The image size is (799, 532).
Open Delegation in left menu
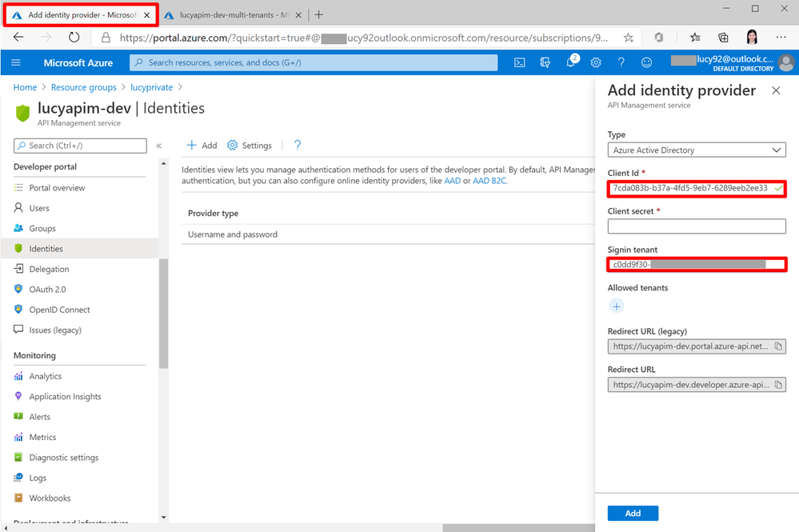[49, 269]
